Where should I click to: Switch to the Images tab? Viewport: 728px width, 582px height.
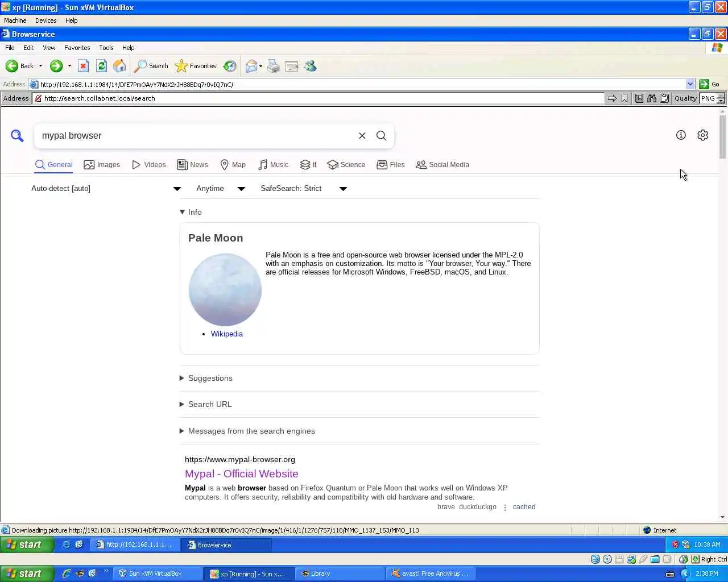coord(102,165)
